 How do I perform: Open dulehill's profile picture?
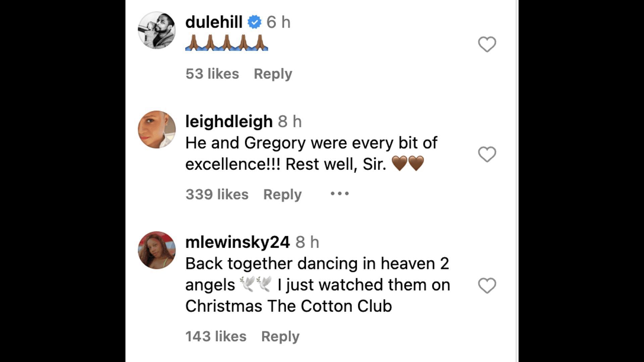click(x=157, y=30)
